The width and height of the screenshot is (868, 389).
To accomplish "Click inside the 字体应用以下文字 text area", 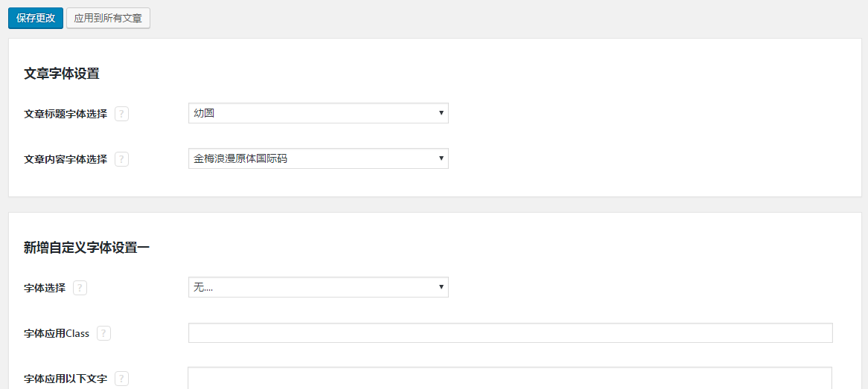I will pos(510,378).
